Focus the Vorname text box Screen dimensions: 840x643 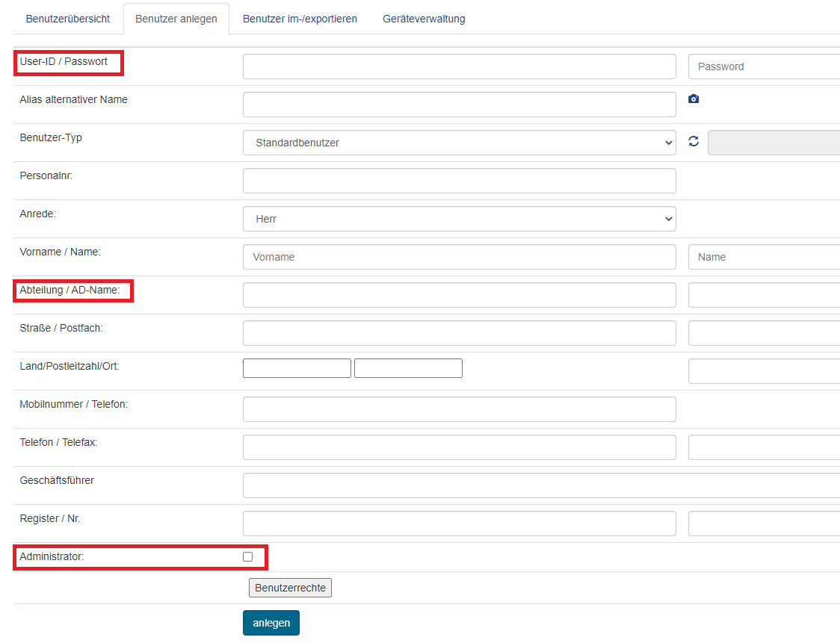coord(459,257)
